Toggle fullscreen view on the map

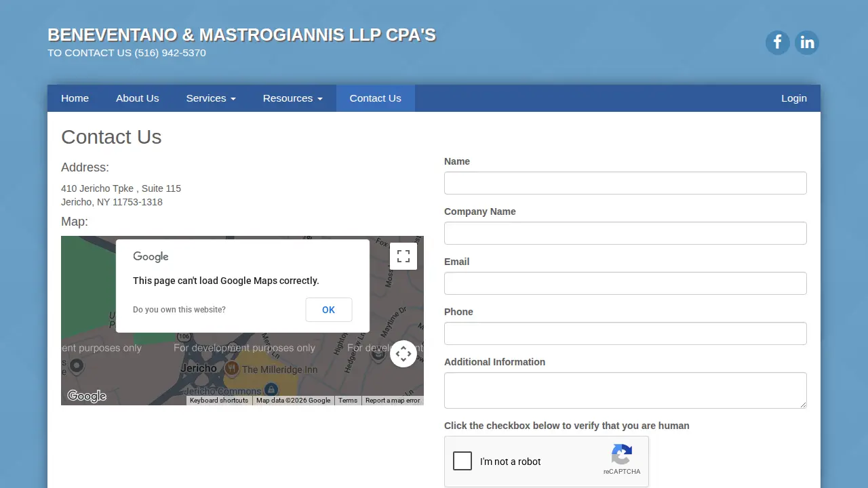point(403,256)
